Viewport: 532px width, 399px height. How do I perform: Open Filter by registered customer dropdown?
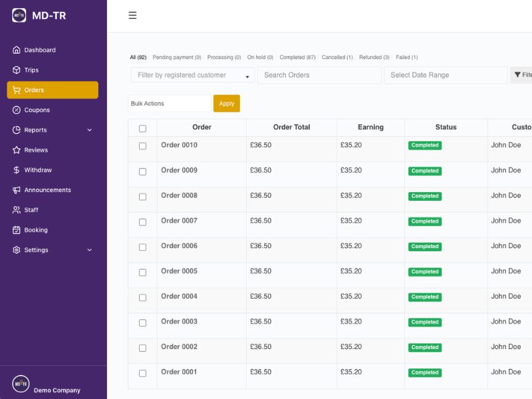(x=193, y=75)
